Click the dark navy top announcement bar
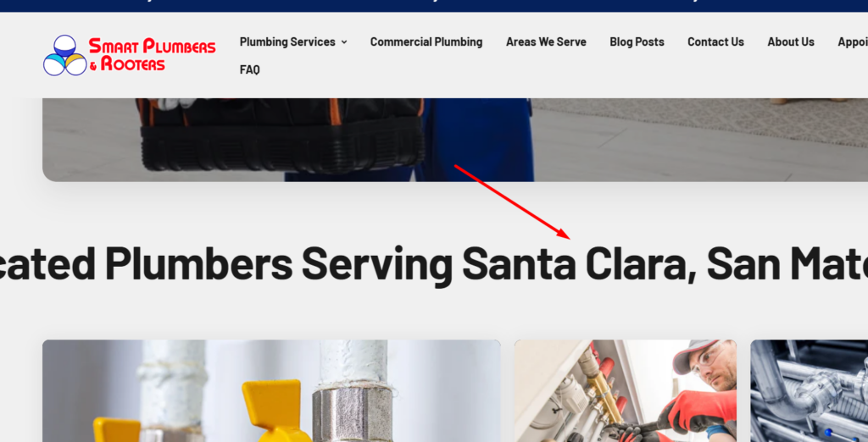 (434, 6)
